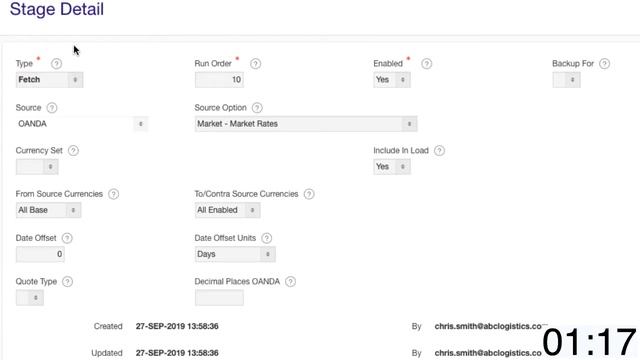Screen dimensions: 640x360
Task: Click the Created timestamp 27-SEP-2019 13:58:36
Action: [177, 326]
